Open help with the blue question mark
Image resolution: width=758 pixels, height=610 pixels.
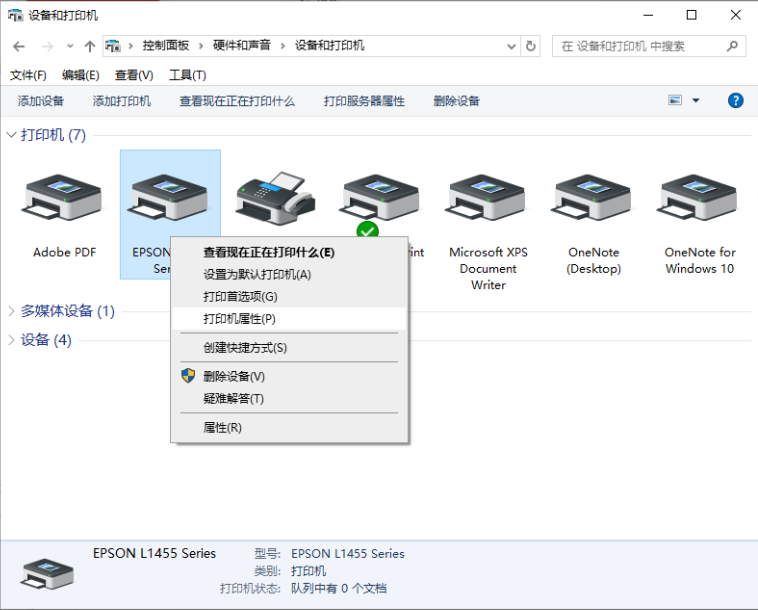(x=735, y=101)
